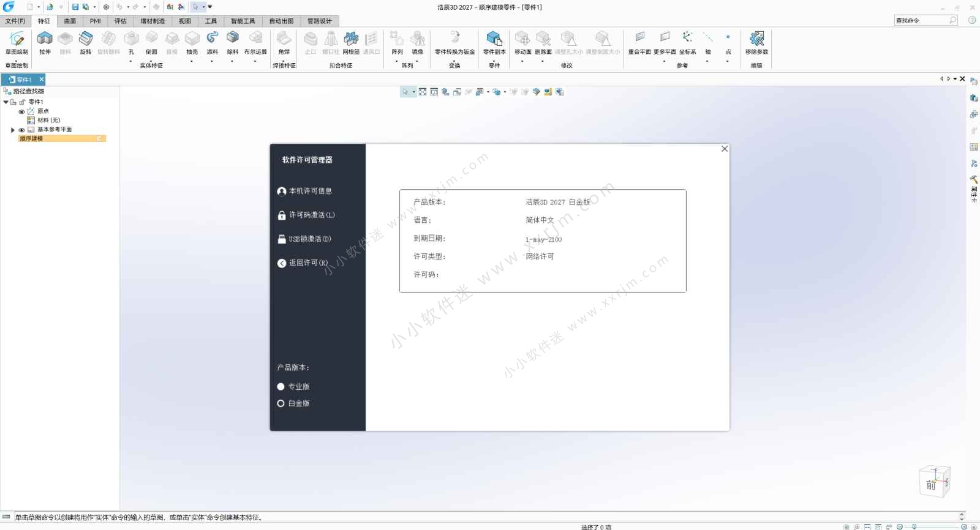The width and height of the screenshot is (980, 530).
Task: Activate the 拉伸 extrude tool
Action: pyautogui.click(x=45, y=42)
